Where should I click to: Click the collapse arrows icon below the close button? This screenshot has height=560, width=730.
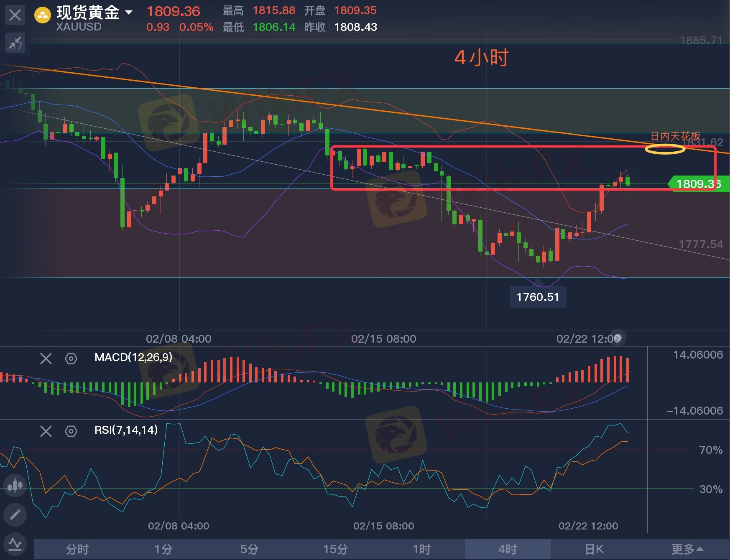coord(15,43)
